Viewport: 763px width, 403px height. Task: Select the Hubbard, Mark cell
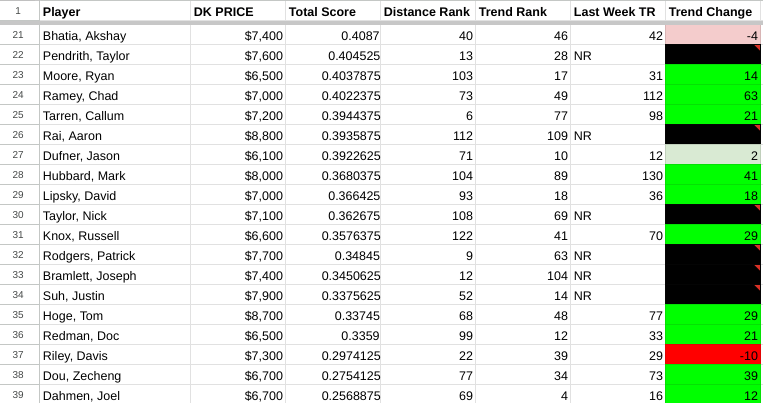point(115,175)
